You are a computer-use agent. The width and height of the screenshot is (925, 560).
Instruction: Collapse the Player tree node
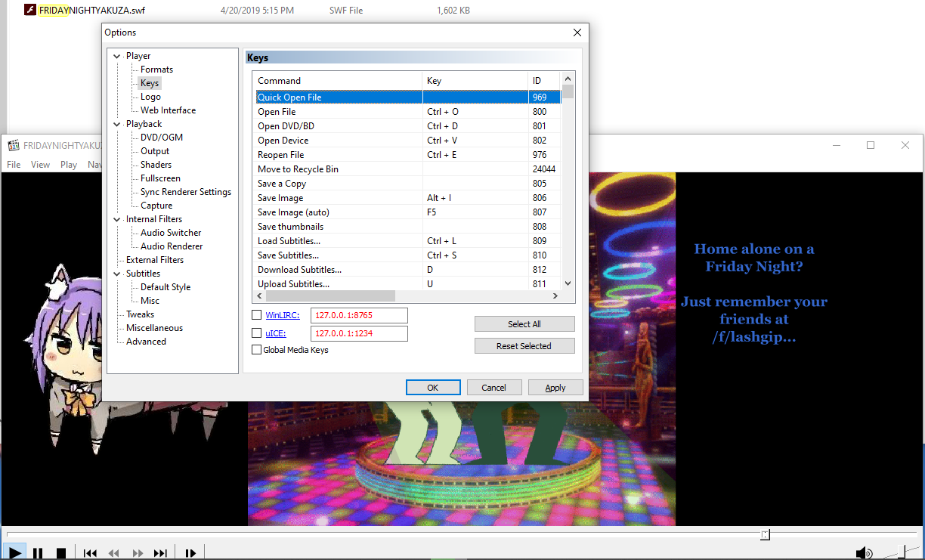116,56
